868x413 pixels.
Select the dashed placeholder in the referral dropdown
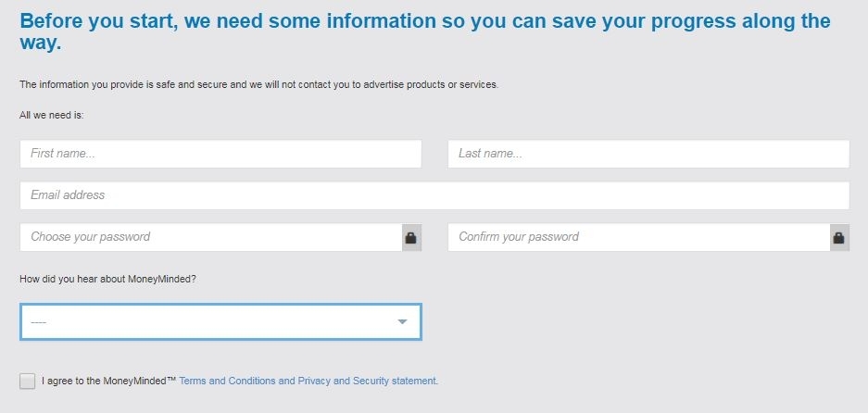pyautogui.click(x=39, y=322)
